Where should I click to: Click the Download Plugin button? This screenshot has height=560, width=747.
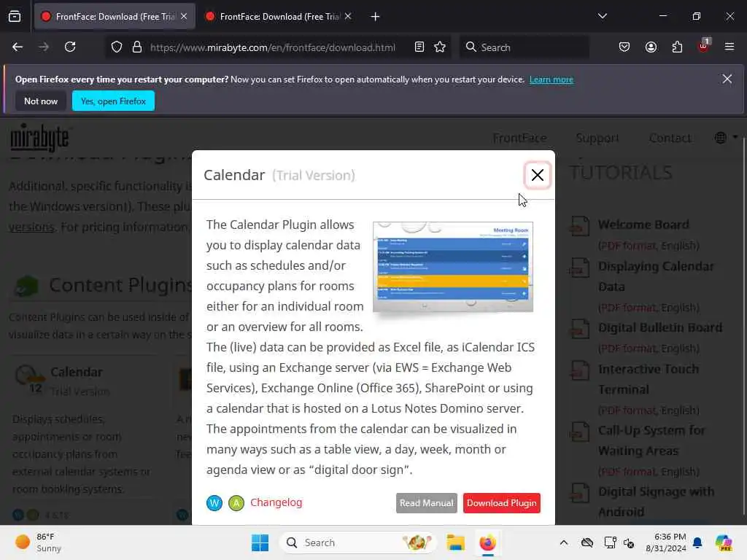click(502, 503)
